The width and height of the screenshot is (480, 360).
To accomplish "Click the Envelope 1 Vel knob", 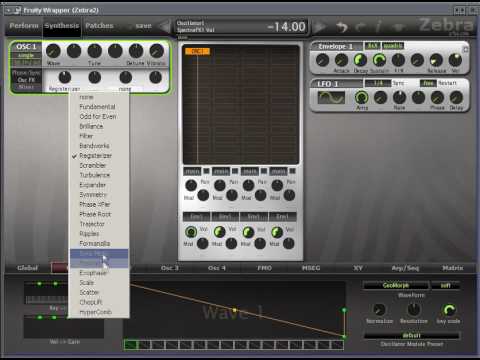I will point(455,60).
